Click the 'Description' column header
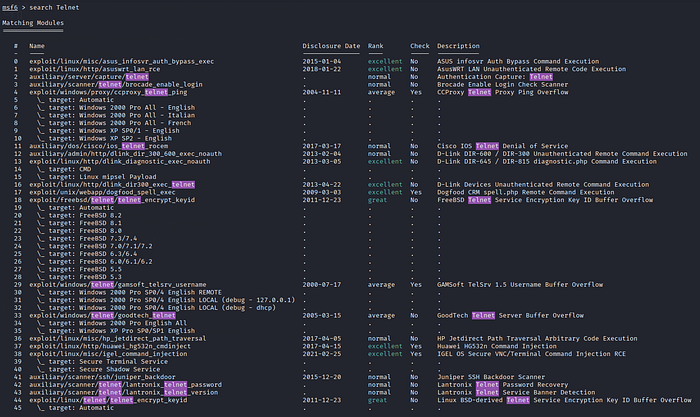The height and width of the screenshot is (417, 700). 458,46
